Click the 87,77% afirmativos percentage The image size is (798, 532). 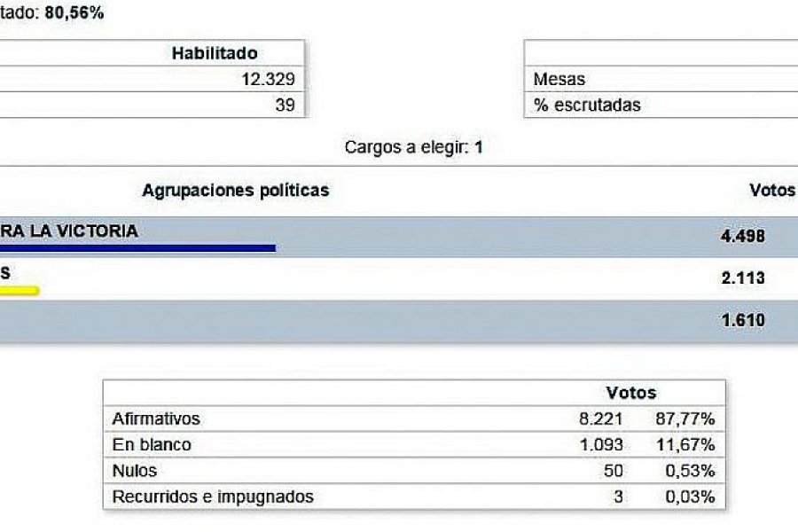pyautogui.click(x=685, y=419)
